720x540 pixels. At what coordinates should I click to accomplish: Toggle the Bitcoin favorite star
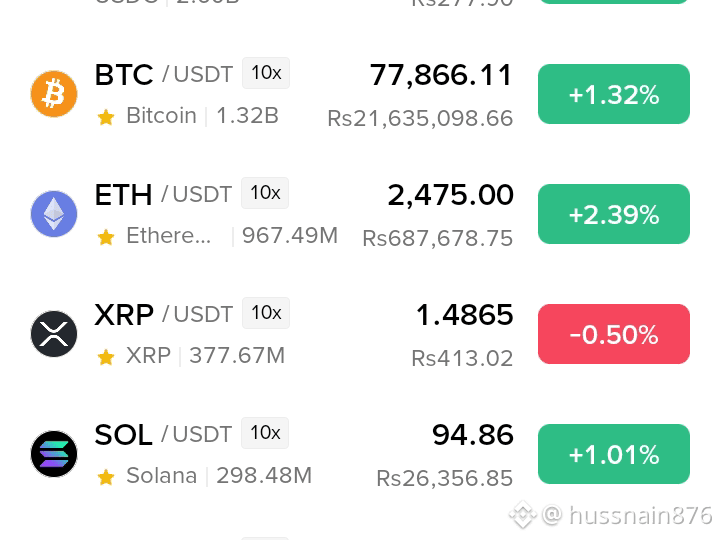tap(106, 117)
